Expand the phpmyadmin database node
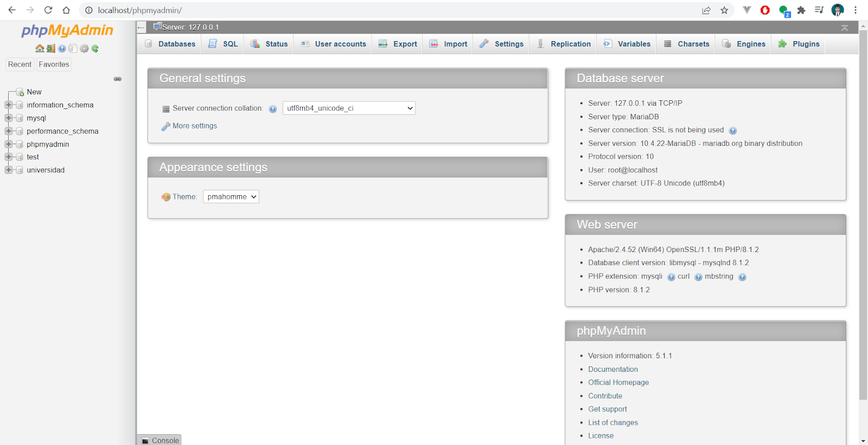 [8, 144]
